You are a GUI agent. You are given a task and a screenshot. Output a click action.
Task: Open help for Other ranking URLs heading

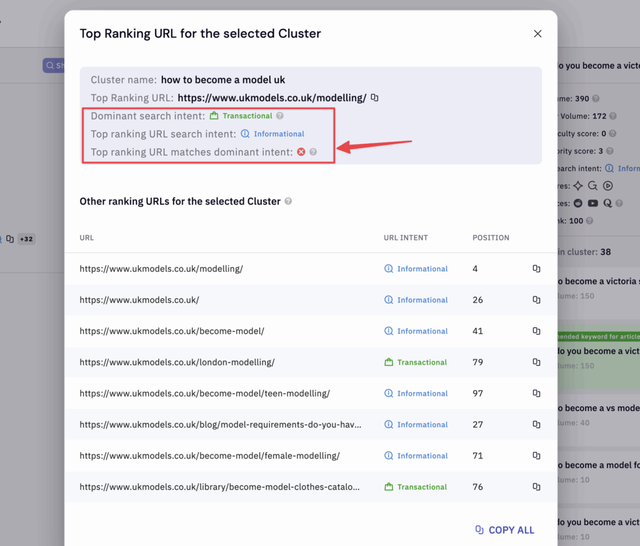click(x=289, y=202)
